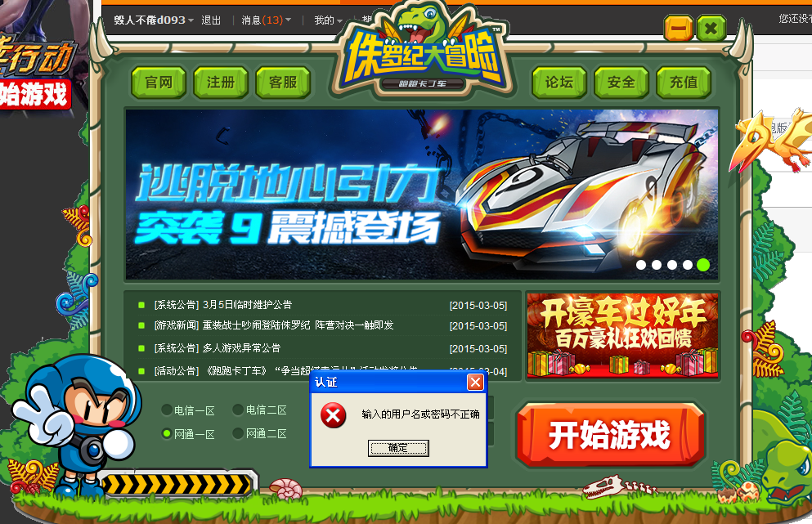This screenshot has height=524, width=812.
Task: Minimize launcher with the orange minus icon
Action: pos(679,28)
